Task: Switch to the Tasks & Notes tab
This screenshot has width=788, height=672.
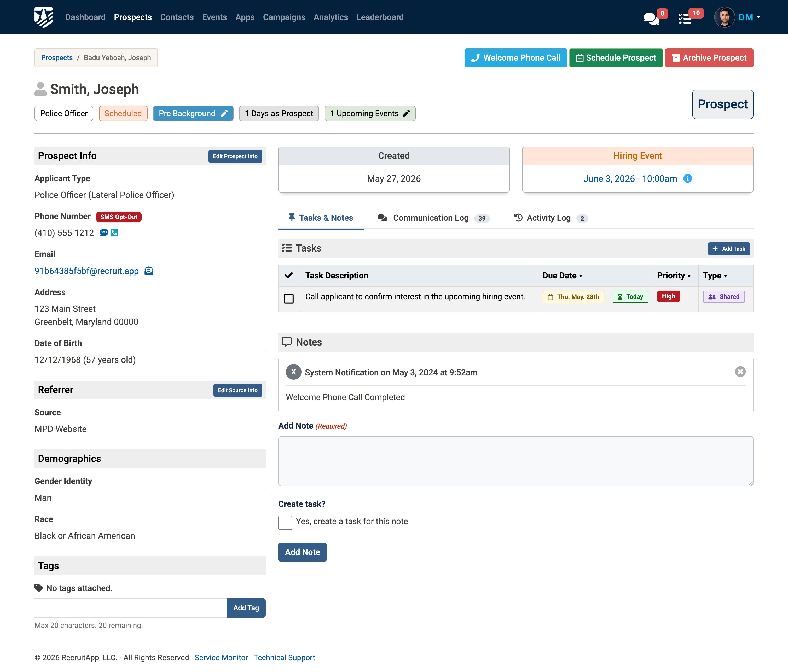Action: pyautogui.click(x=321, y=218)
